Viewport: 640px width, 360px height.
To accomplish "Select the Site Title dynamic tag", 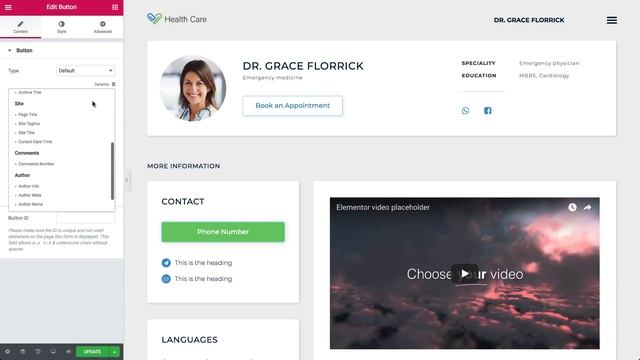I will pos(27,133).
